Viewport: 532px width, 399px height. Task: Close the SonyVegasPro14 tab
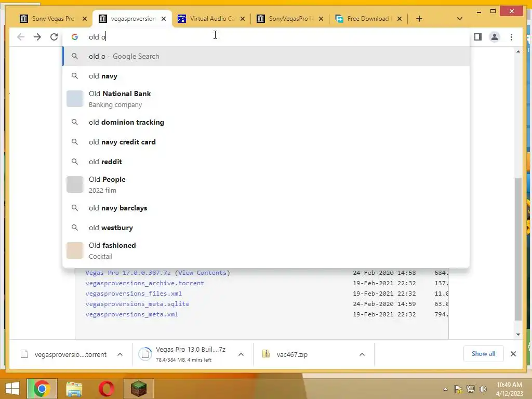(321, 19)
